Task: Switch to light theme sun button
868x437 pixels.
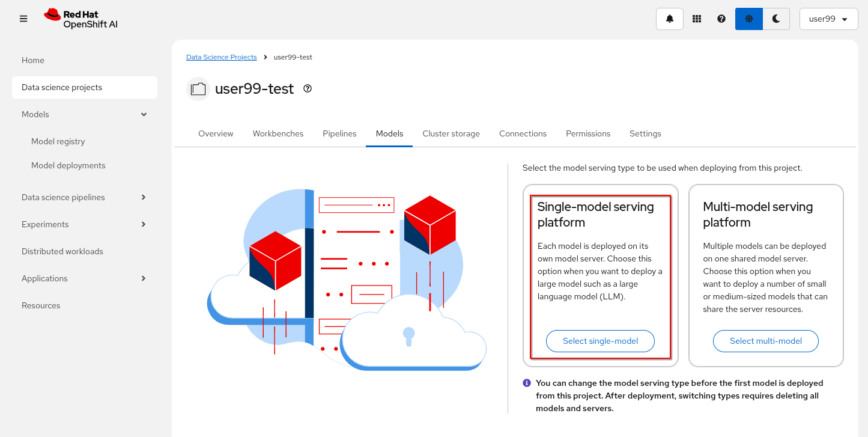Action: 749,19
